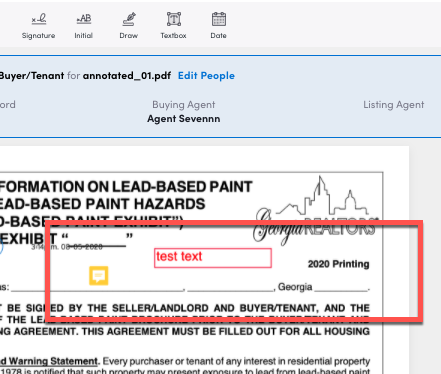Click the Signature label under icon
This screenshot has height=374, width=441.
(x=39, y=35)
